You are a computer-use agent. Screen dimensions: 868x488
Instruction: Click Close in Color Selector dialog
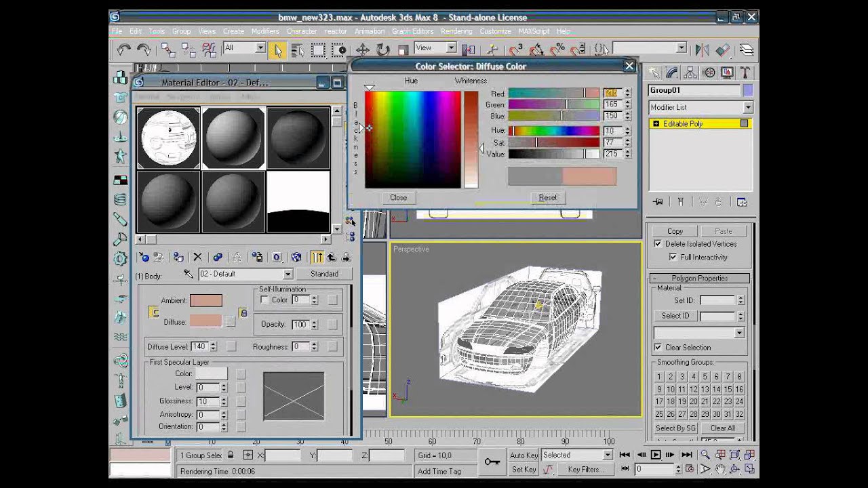[398, 197]
